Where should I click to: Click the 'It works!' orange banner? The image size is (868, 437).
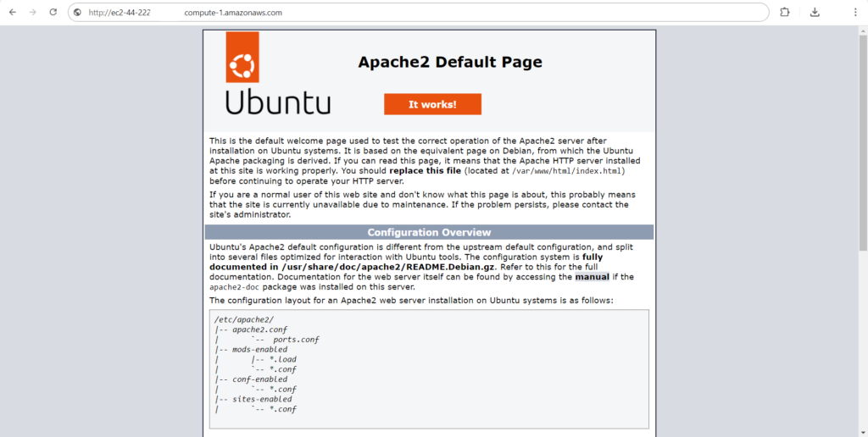click(x=432, y=104)
